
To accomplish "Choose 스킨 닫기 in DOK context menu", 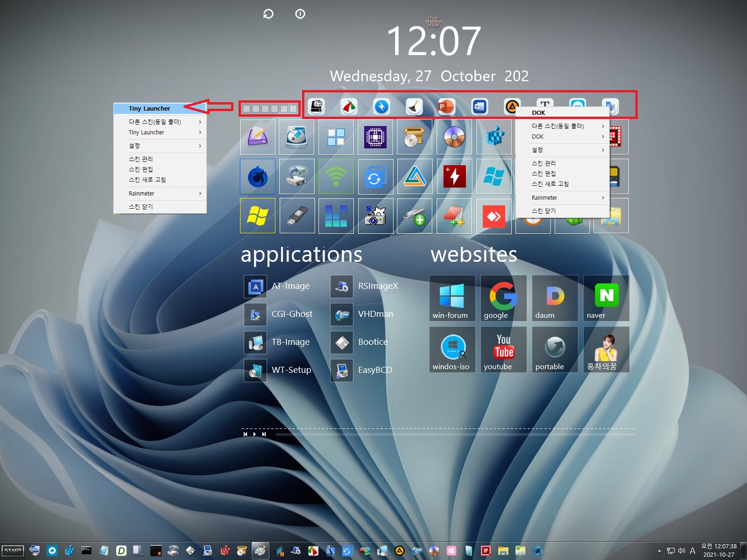I will tap(563, 211).
